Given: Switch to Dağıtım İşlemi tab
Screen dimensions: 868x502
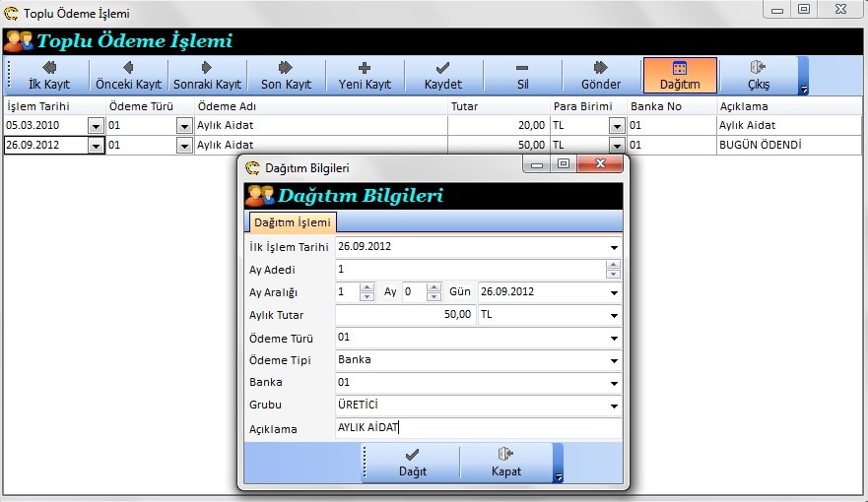Looking at the screenshot, I should (x=293, y=222).
